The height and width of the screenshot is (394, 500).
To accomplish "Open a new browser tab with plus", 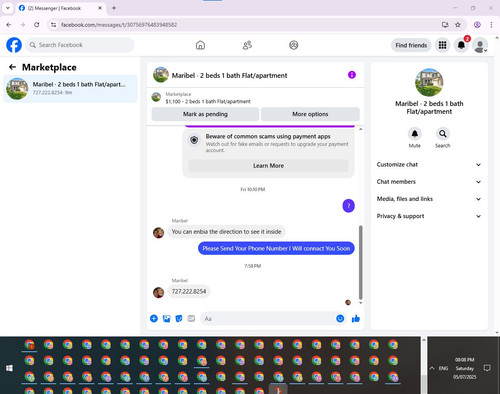I will (114, 8).
